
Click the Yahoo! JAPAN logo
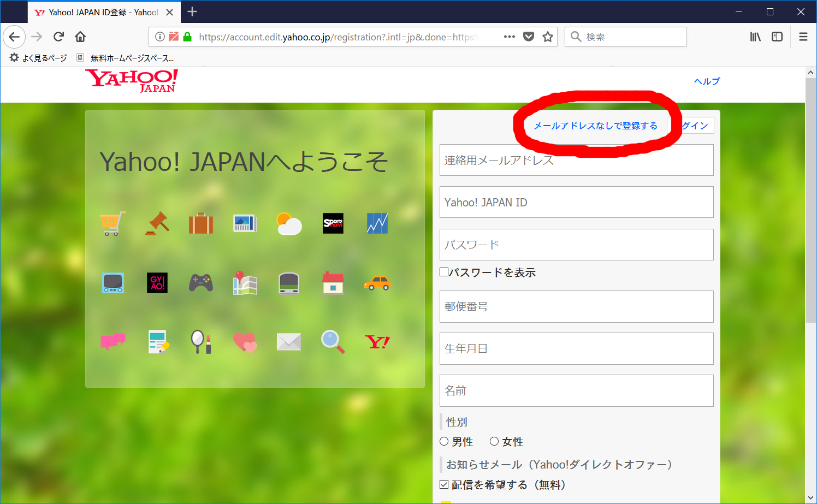click(x=132, y=81)
